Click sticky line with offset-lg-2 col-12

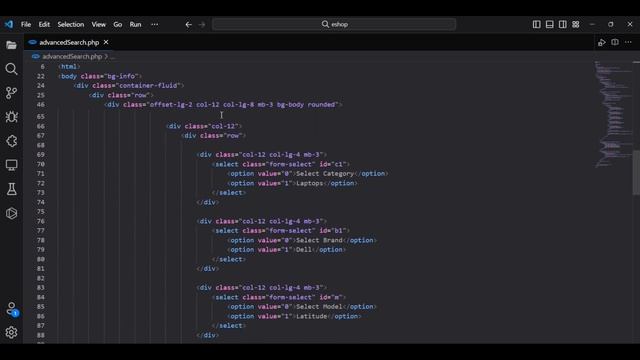point(223,104)
